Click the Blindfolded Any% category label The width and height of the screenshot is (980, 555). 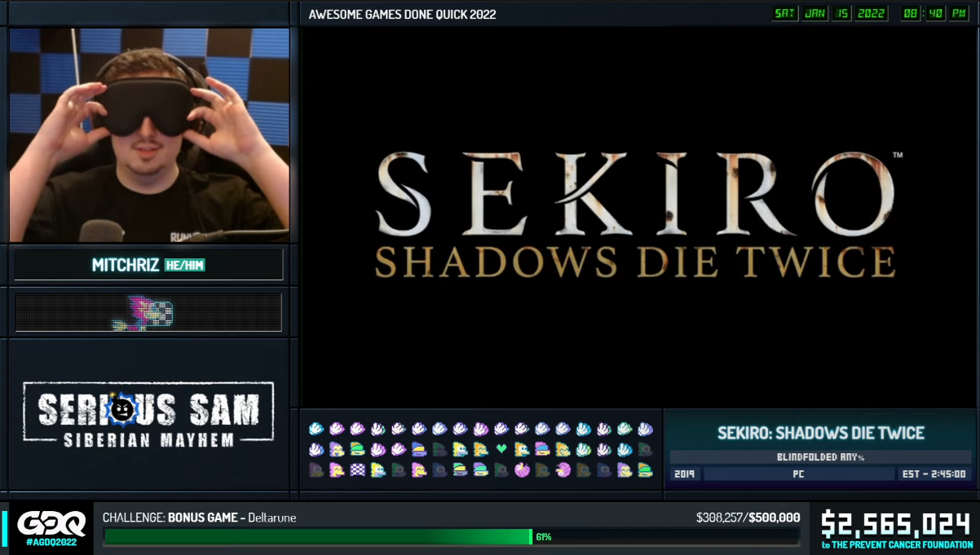tap(819, 457)
